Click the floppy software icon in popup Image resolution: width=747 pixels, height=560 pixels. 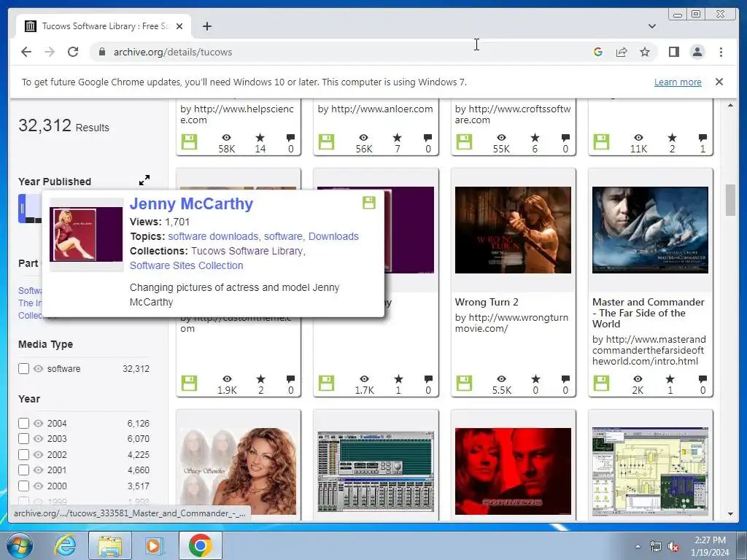point(368,203)
